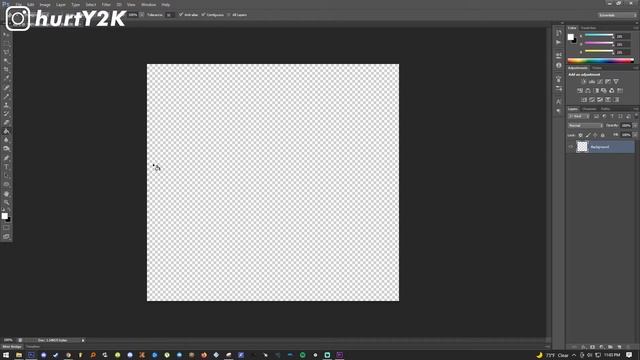Switch to the Paths tab
The image size is (640, 360).
605,109
